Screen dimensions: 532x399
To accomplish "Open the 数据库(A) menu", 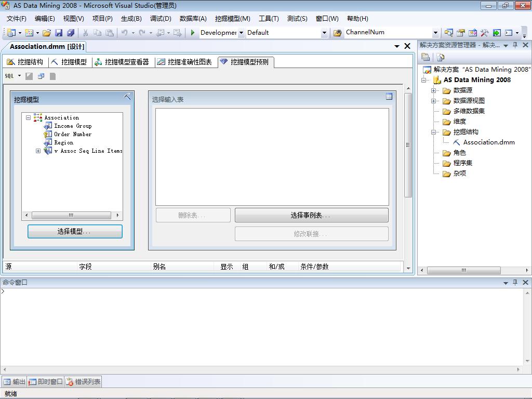I will click(x=193, y=19).
